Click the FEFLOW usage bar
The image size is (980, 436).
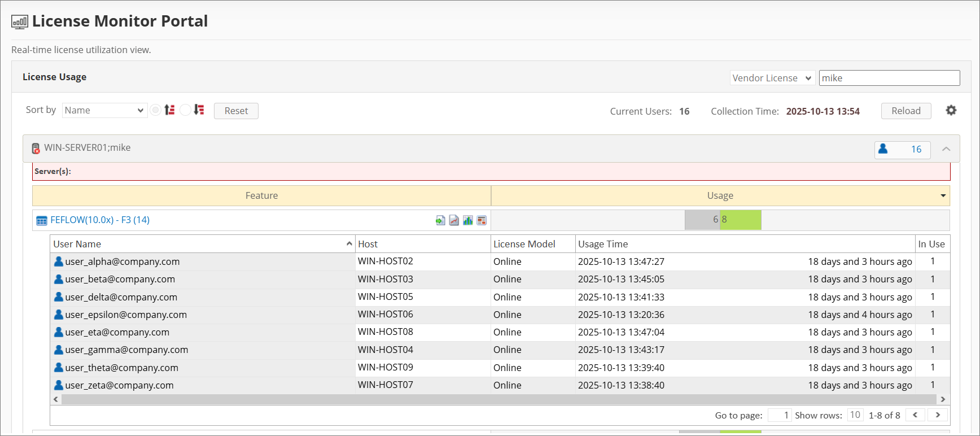coord(723,220)
